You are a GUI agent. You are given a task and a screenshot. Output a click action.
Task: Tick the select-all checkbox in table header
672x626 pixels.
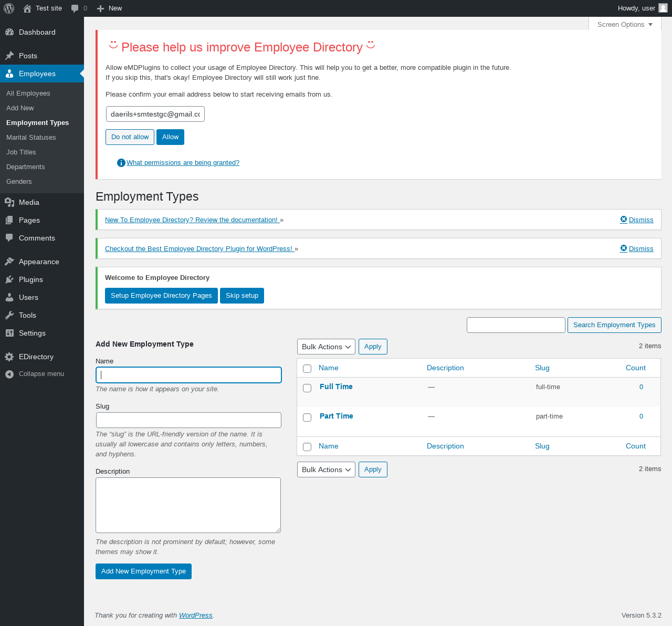307,369
